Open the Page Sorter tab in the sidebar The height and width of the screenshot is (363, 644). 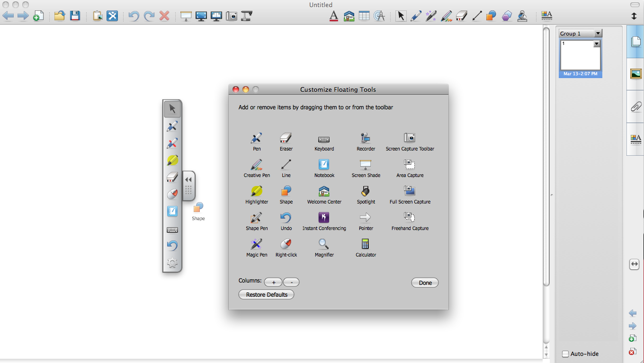(x=635, y=42)
